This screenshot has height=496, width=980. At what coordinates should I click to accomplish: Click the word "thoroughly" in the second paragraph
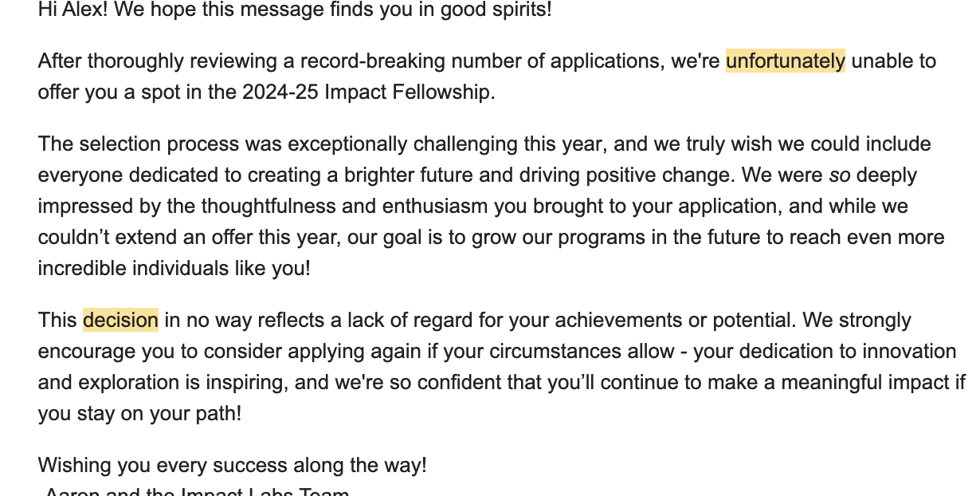coord(134,61)
